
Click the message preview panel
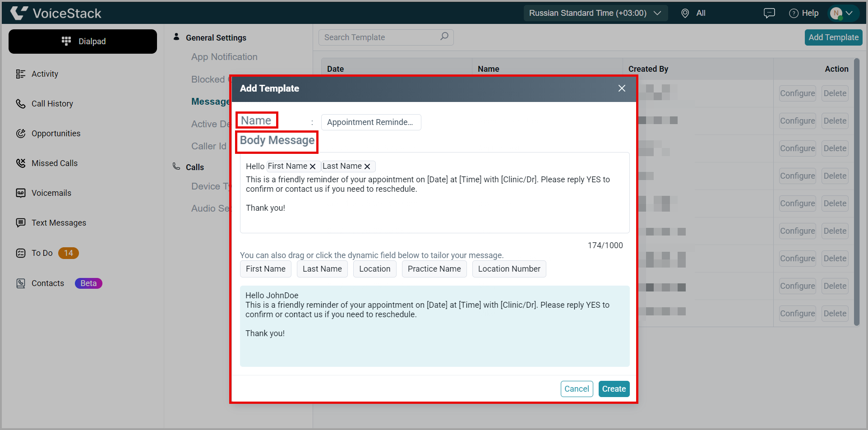435,326
